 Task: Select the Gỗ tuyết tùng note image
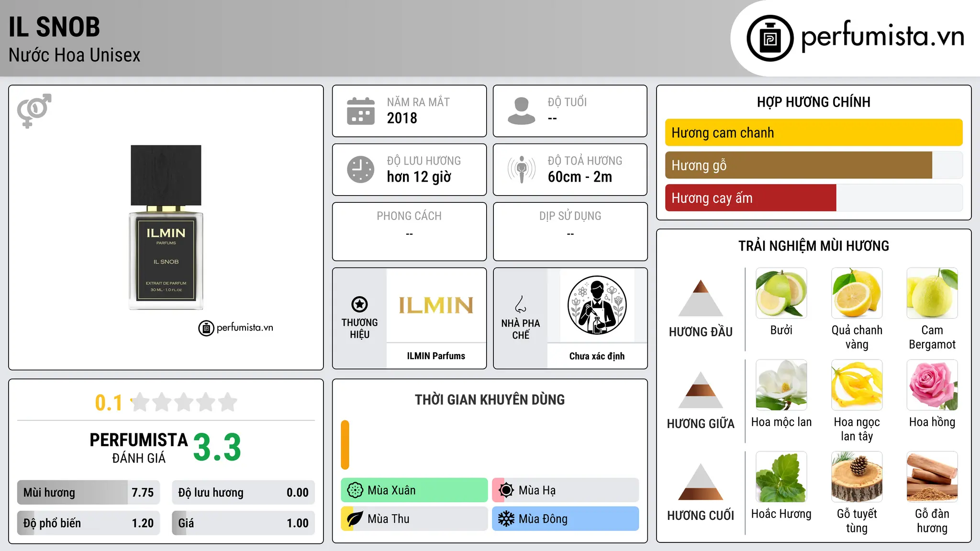tap(857, 477)
